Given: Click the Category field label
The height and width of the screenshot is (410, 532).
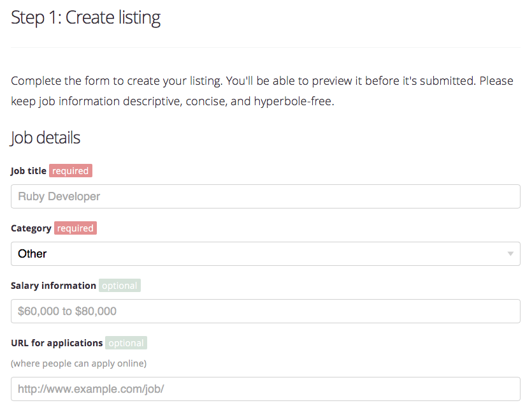Looking at the screenshot, I should point(31,228).
